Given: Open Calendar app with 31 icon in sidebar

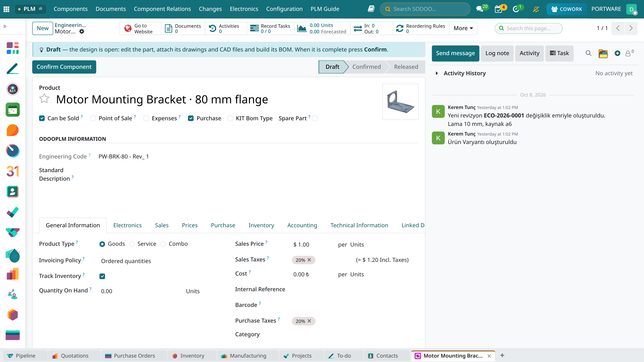Looking at the screenshot, I should [x=12, y=171].
